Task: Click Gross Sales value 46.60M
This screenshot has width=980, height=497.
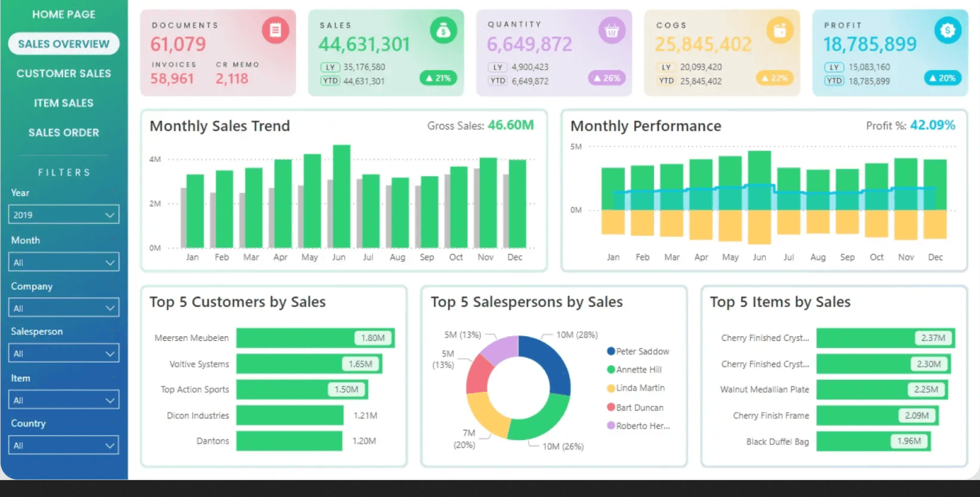Action: [x=511, y=125]
